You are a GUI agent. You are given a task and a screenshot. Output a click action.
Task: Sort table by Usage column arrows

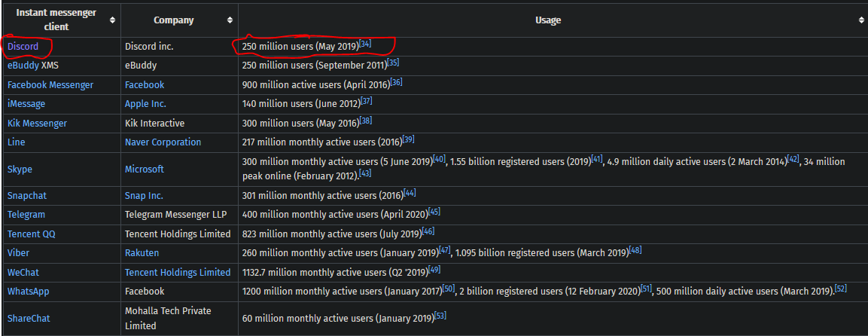[861, 20]
